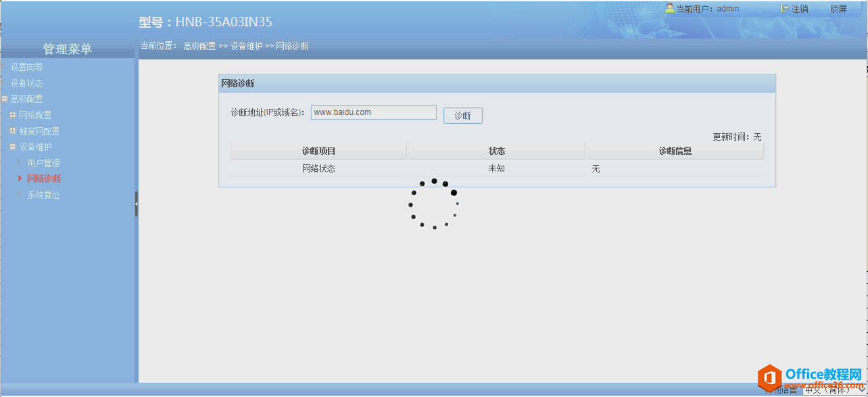Click the 网络状态 table cell

coord(318,169)
